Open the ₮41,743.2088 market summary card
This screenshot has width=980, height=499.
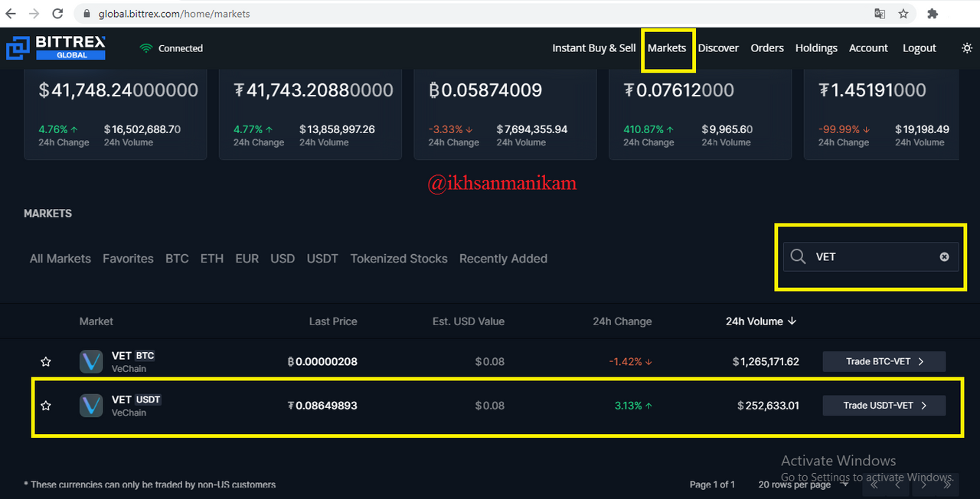tap(310, 115)
